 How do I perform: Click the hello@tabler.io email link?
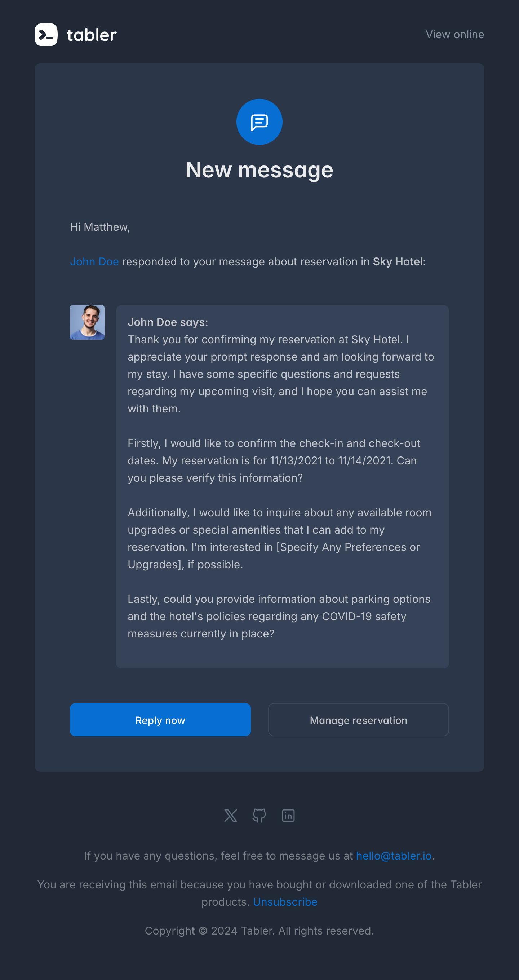394,856
